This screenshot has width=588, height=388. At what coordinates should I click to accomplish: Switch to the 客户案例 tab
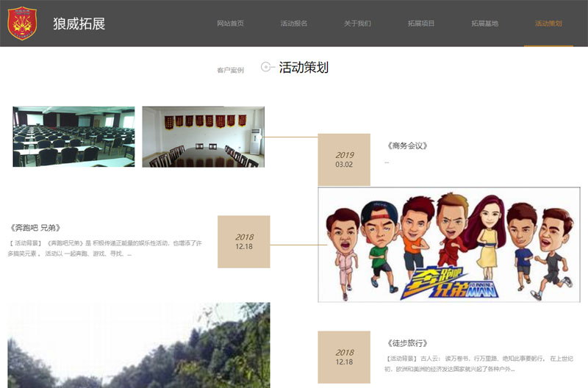[230, 70]
